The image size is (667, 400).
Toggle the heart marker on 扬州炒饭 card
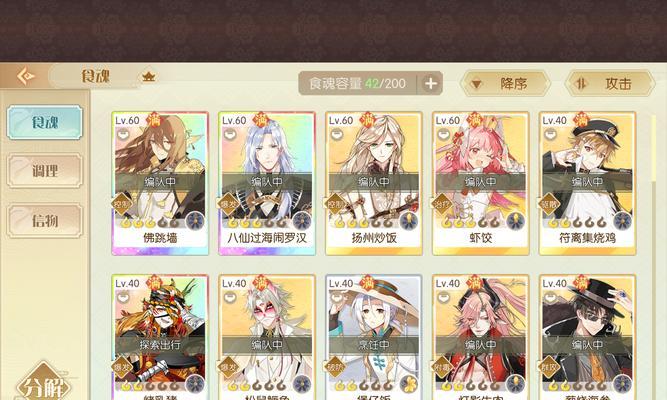click(336, 135)
